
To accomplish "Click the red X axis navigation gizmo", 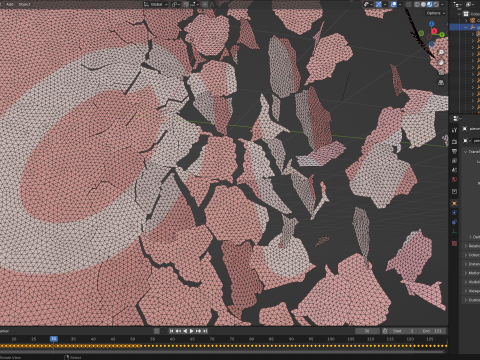I will (434, 31).
